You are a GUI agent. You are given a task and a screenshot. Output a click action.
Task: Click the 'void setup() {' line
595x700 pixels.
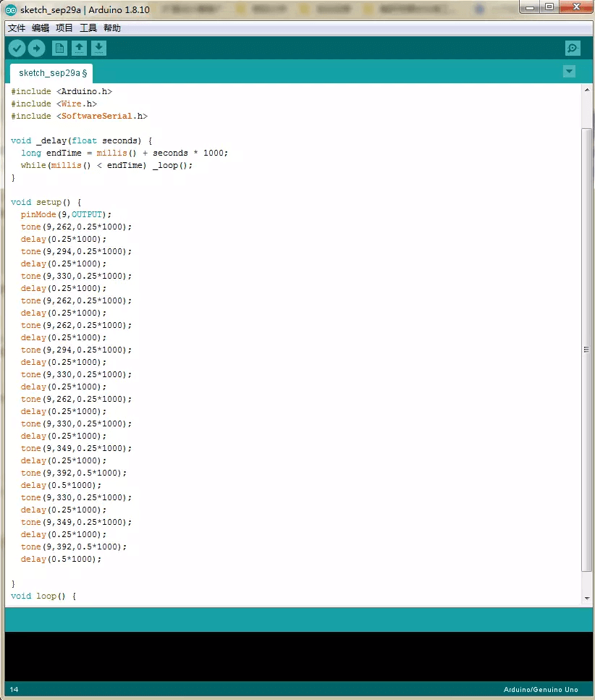point(46,202)
